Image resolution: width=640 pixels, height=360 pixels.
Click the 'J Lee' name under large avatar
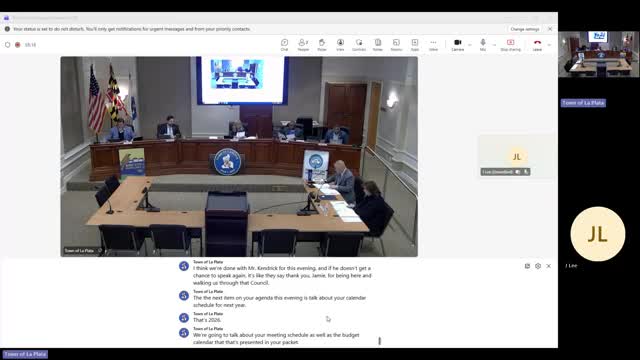pos(571,266)
